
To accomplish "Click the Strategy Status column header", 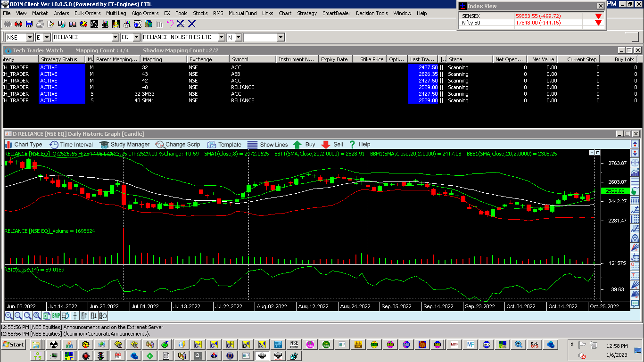I will pyautogui.click(x=62, y=59).
